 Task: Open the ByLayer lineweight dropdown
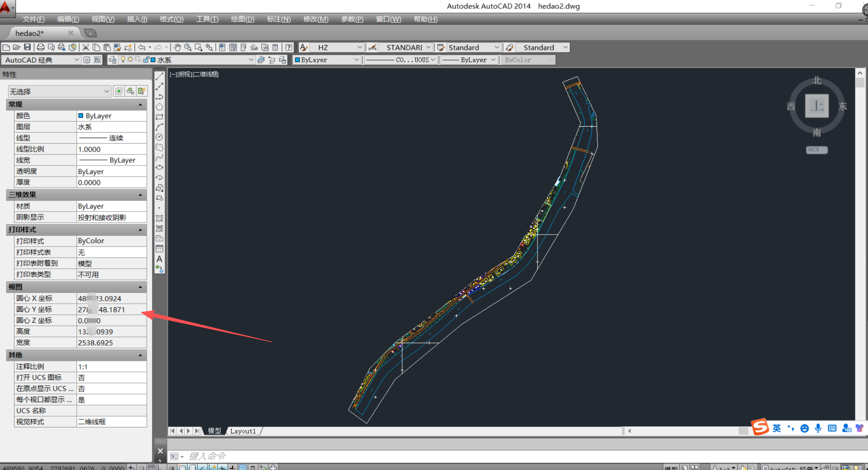(493, 60)
